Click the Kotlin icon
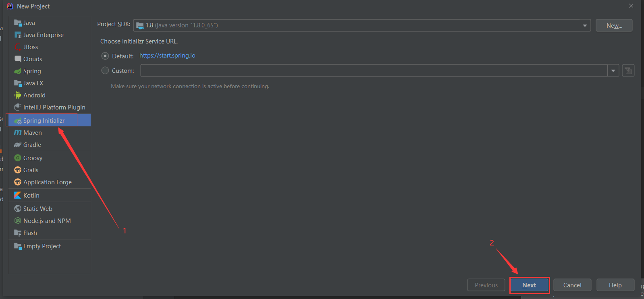Image resolution: width=644 pixels, height=299 pixels. click(18, 196)
